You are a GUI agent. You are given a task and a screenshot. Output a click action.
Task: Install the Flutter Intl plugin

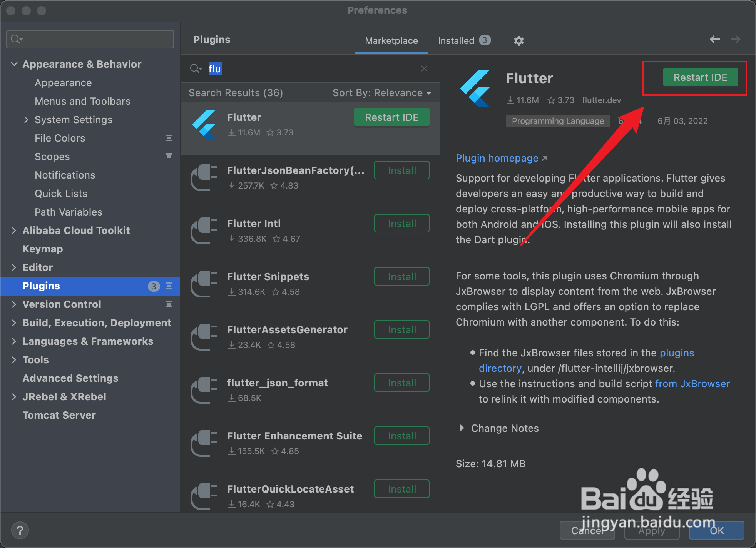point(401,224)
